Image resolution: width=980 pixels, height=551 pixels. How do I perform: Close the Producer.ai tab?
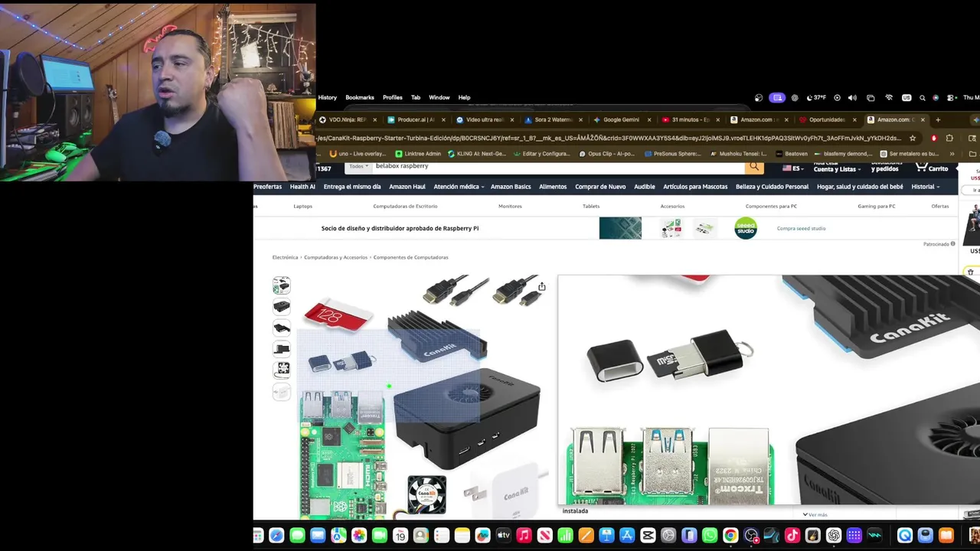[443, 120]
